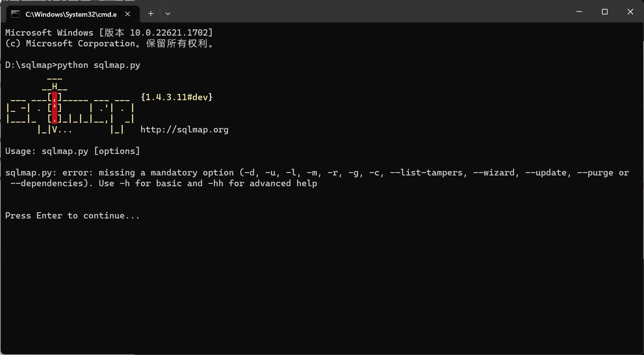Close the terminal window
Screen dimensions: 644x355
pyautogui.click(x=630, y=12)
